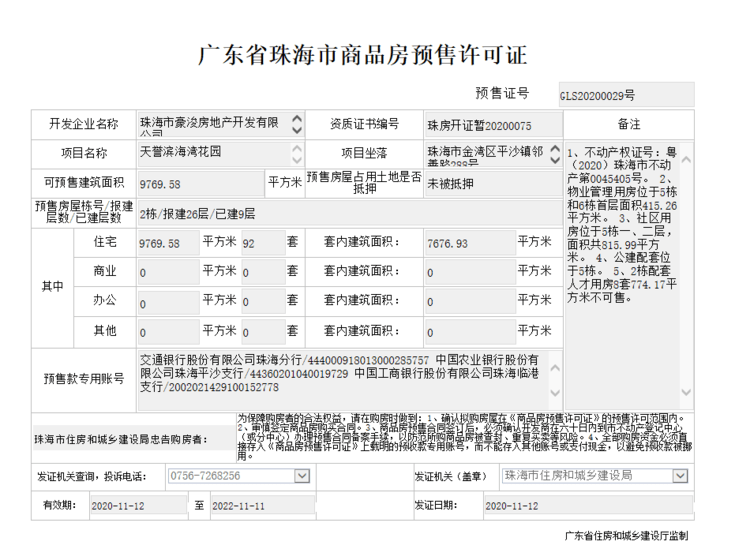Click the presale permit number field
Image resolution: width=750 pixels, height=560 pixels.
tap(625, 95)
